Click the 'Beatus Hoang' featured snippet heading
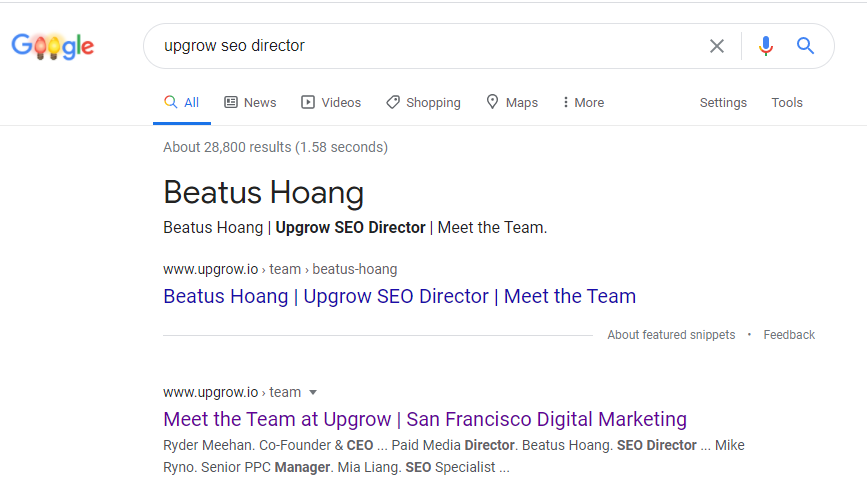This screenshot has height=496, width=867. 263,193
